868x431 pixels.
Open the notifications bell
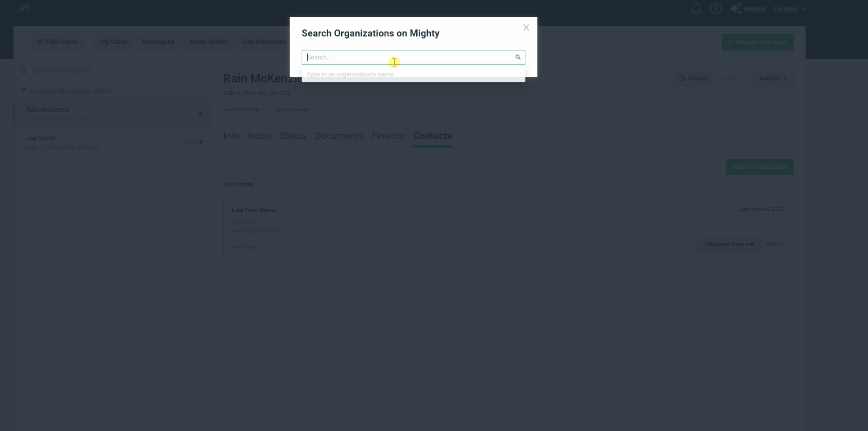696,8
